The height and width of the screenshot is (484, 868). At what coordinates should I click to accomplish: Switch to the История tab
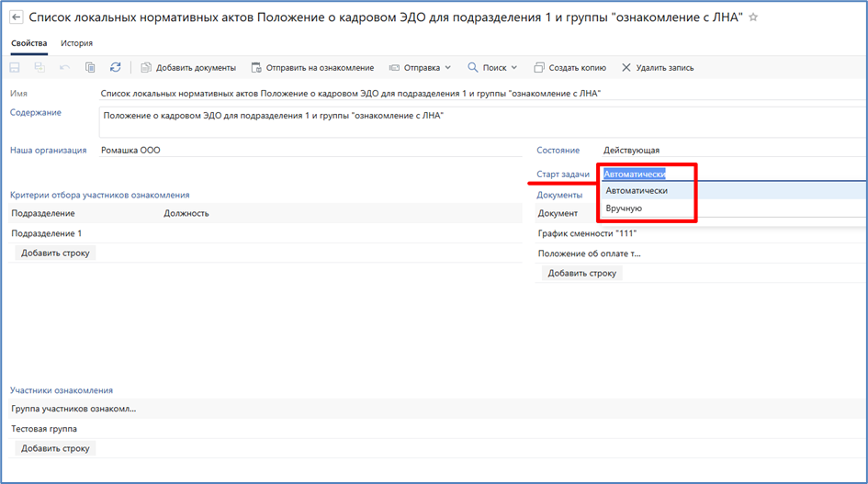[76, 43]
